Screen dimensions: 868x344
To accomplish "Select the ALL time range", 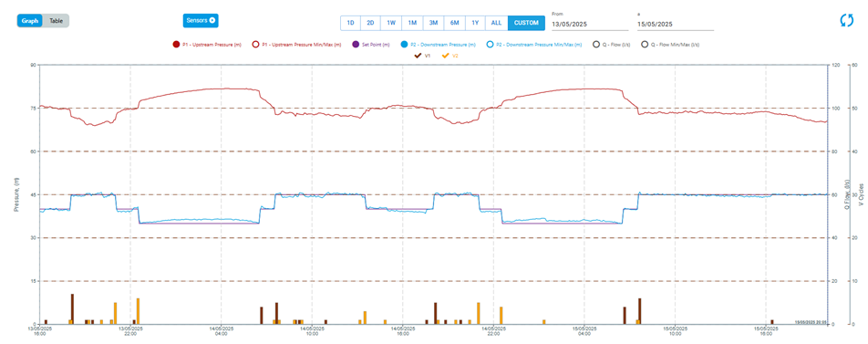I will coord(497,23).
